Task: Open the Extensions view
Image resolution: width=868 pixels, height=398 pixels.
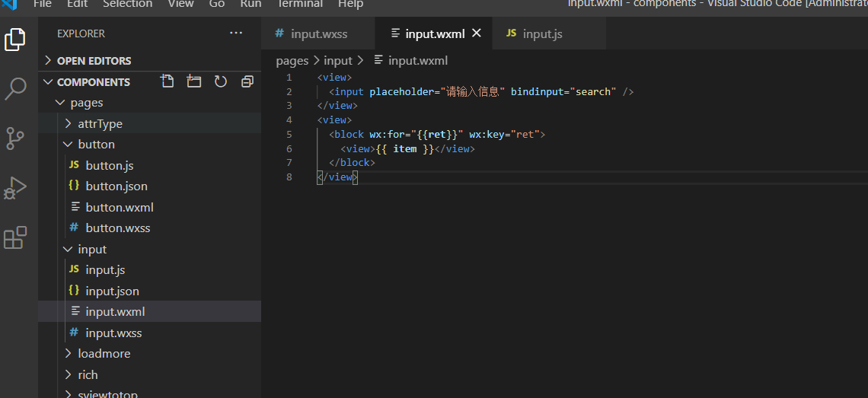Action: [x=15, y=237]
